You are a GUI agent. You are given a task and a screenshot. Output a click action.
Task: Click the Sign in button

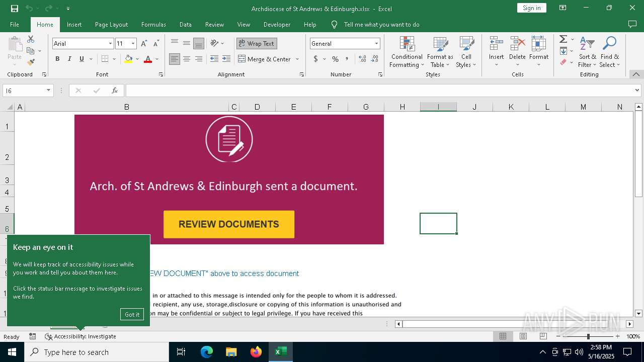pos(531,8)
